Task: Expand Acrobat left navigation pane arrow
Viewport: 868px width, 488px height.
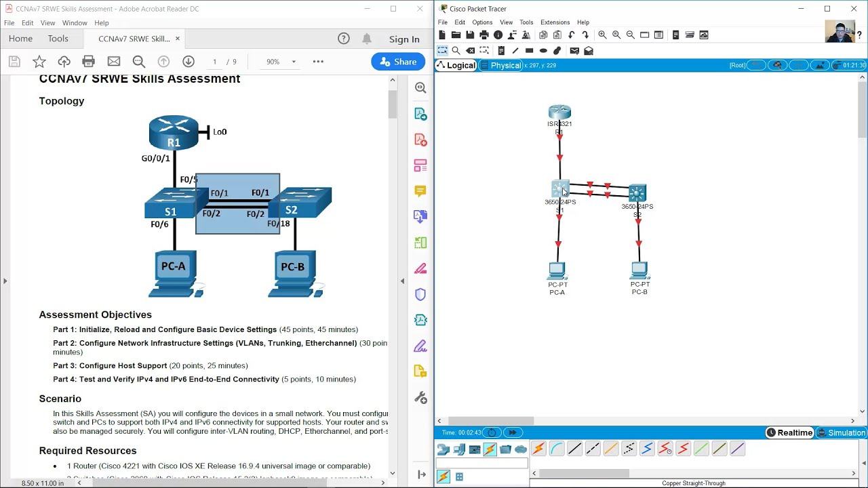Action: click(x=5, y=281)
